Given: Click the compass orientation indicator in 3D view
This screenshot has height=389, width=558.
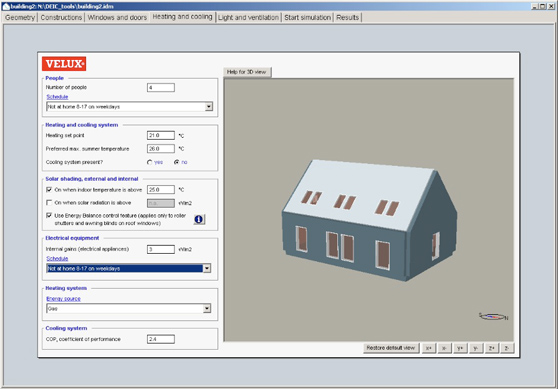Looking at the screenshot, I should pyautogui.click(x=493, y=316).
